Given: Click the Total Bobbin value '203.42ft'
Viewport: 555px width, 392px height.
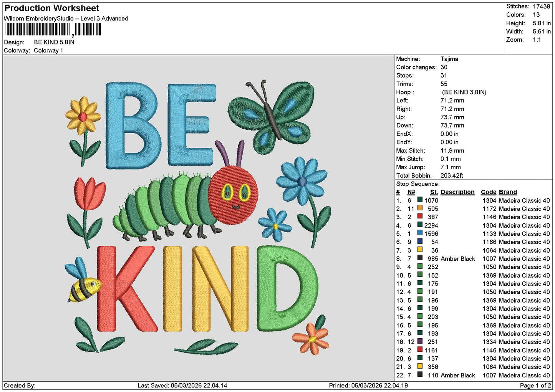Looking at the screenshot, I should (x=452, y=175).
